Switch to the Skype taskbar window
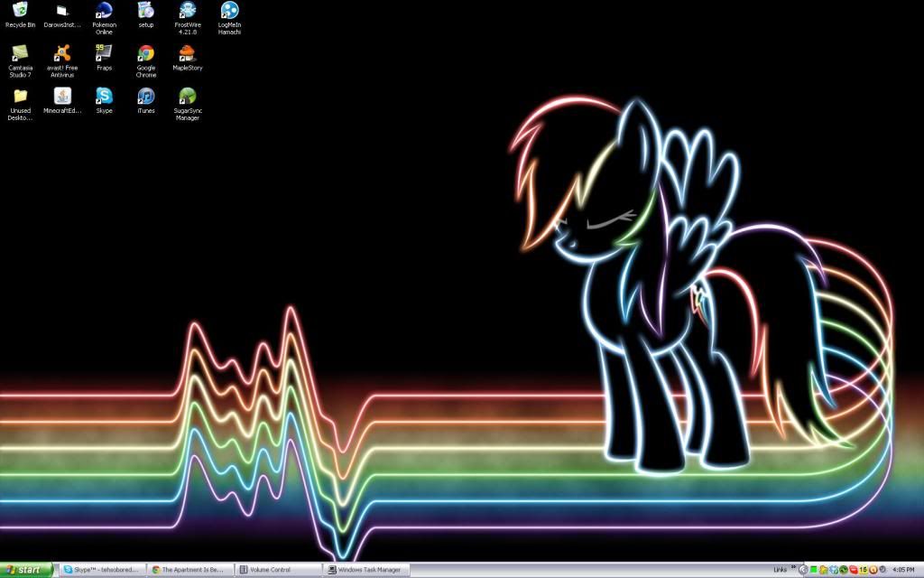Image resolution: width=924 pixels, height=578 pixels. coord(102,570)
